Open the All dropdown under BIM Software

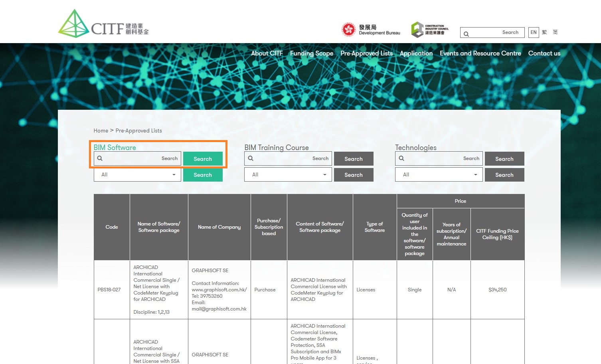click(137, 174)
